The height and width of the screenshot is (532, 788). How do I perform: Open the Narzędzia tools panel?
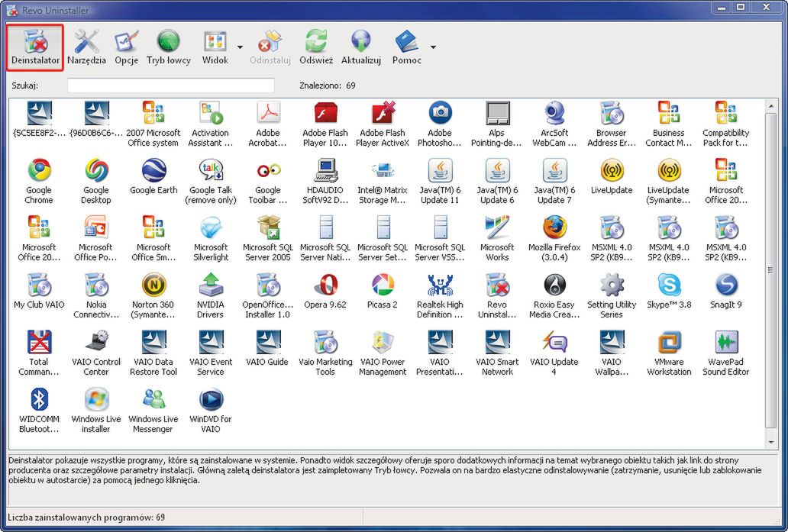(x=86, y=47)
